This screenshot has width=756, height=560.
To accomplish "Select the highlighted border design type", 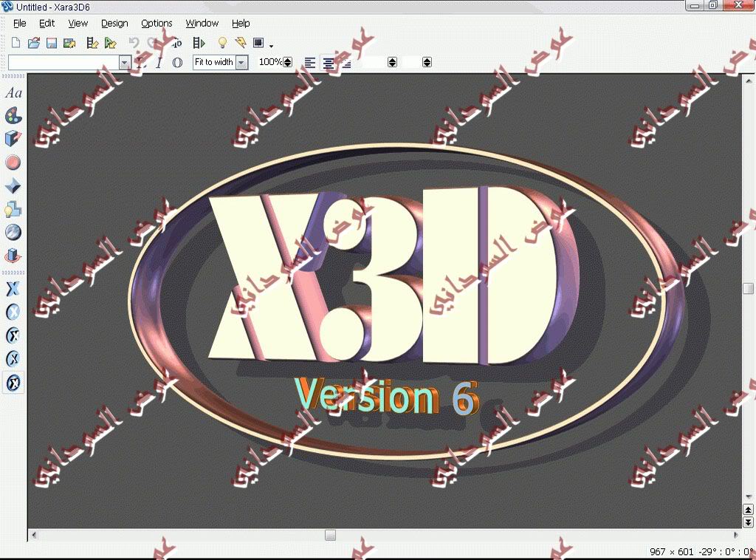I will click(x=13, y=383).
